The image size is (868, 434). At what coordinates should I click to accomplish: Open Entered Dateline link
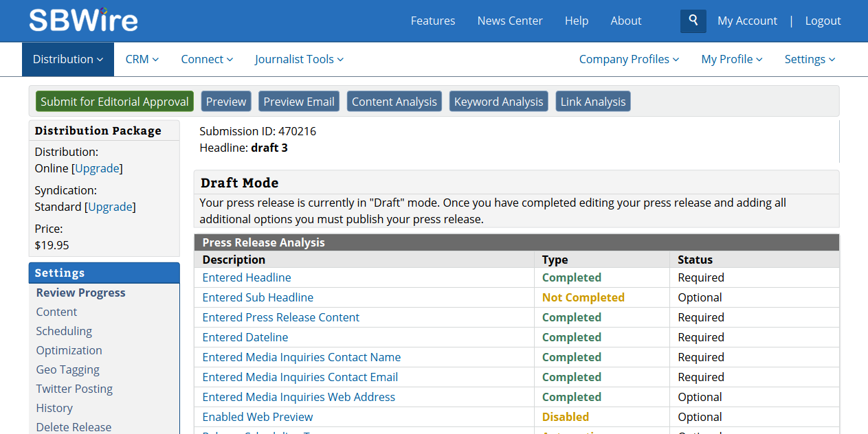245,337
